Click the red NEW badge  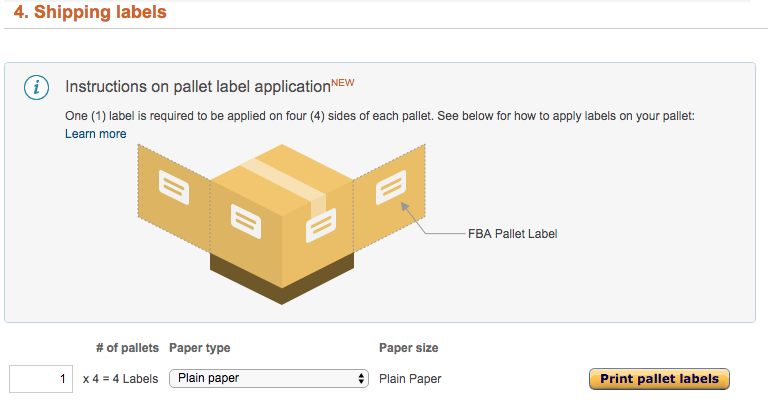click(343, 82)
